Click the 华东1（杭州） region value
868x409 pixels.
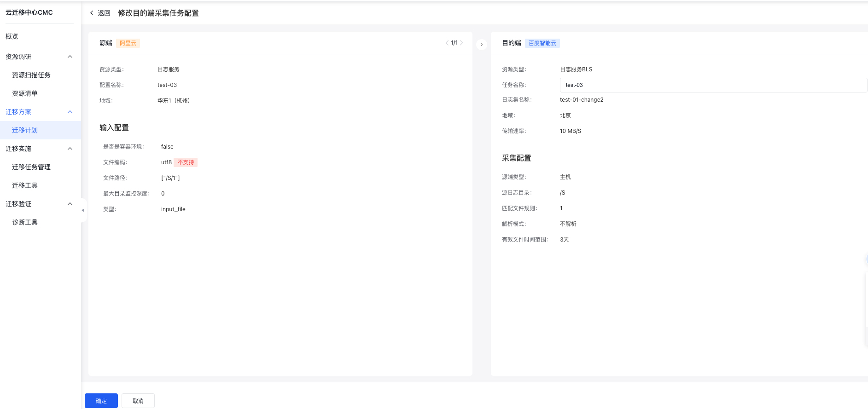pos(174,101)
